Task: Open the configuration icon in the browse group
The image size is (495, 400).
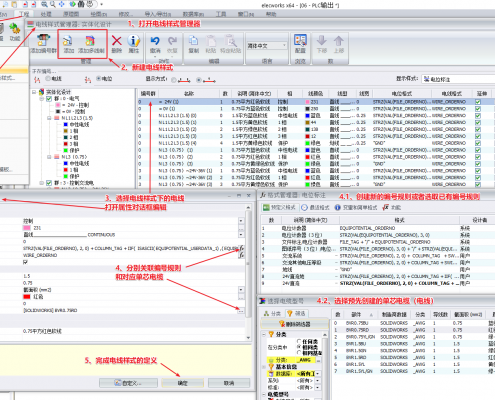Action: point(300,41)
